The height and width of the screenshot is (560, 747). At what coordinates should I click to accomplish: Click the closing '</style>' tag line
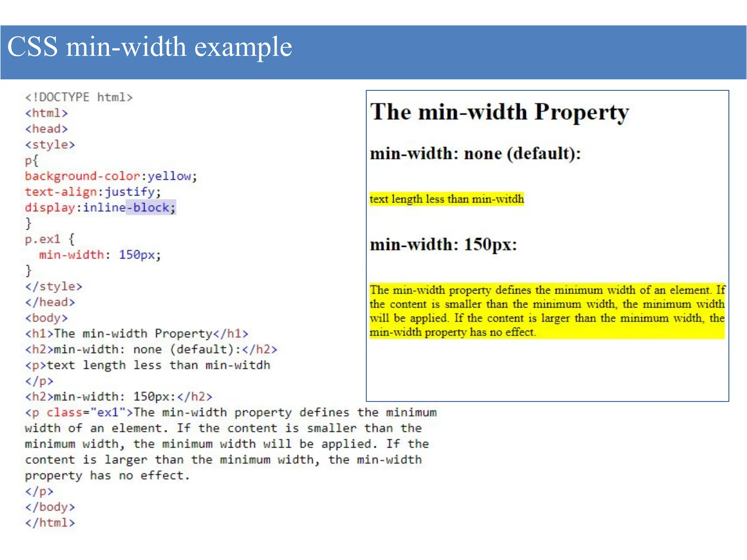54,286
